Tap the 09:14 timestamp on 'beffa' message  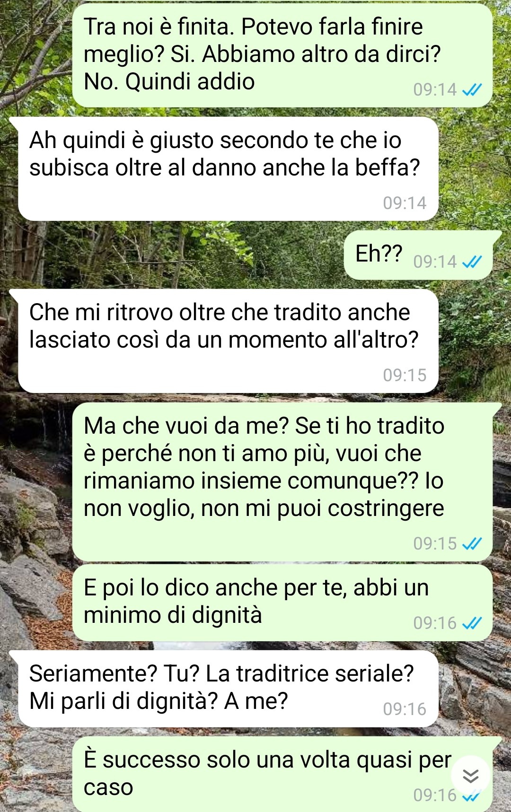tap(405, 203)
